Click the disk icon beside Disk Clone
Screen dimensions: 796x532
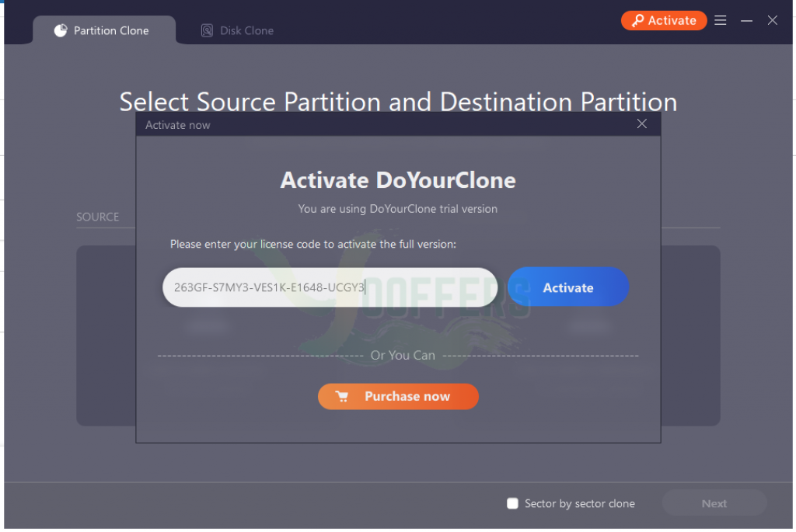click(x=207, y=30)
